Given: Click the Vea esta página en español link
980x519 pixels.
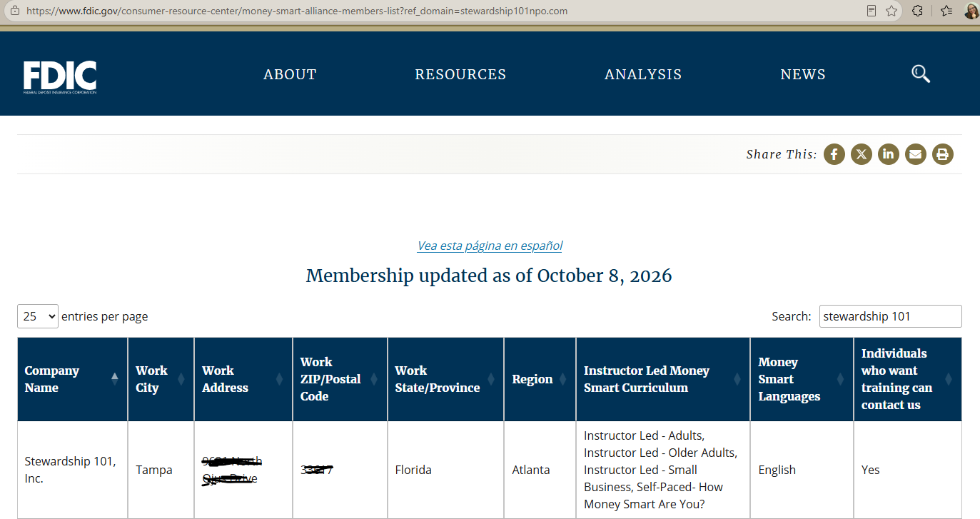Looking at the screenshot, I should 490,246.
